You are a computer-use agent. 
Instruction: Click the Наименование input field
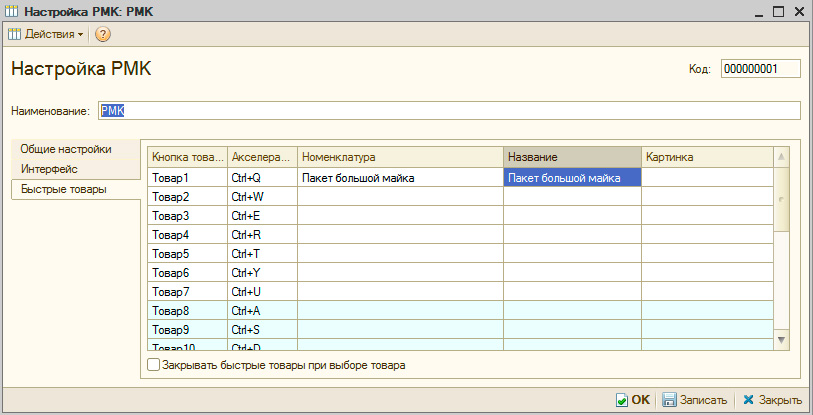coord(449,110)
